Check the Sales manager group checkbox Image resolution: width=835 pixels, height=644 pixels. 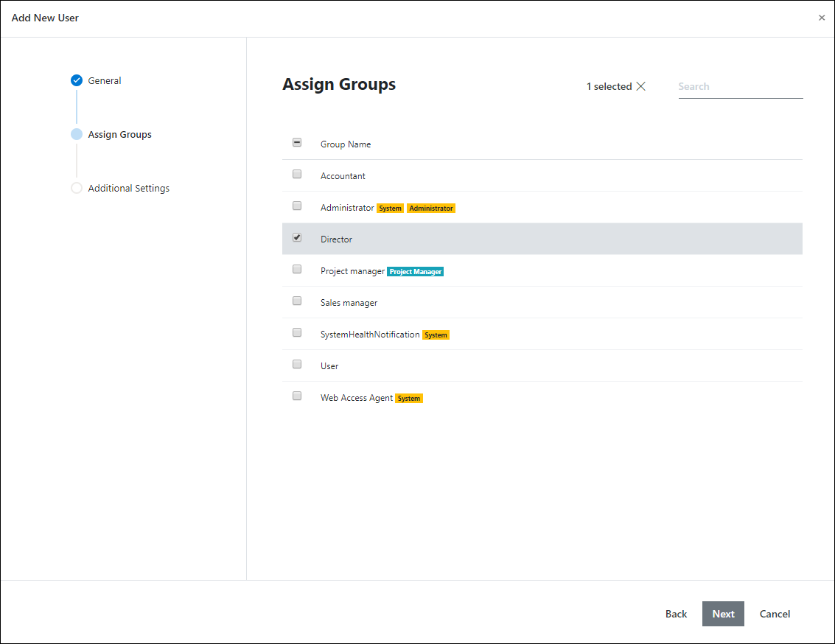[297, 301]
